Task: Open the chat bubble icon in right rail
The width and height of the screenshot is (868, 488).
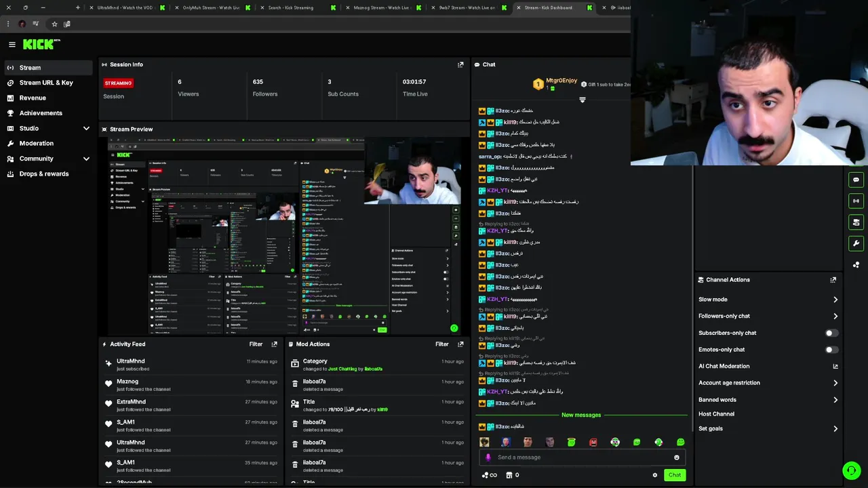Action: (856, 180)
